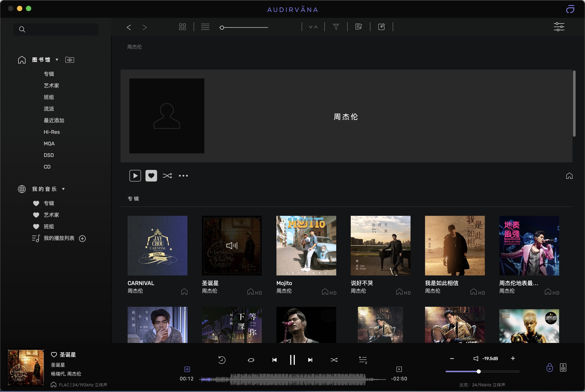Switch to list view icon
This screenshot has height=392, width=585.
click(x=205, y=27)
